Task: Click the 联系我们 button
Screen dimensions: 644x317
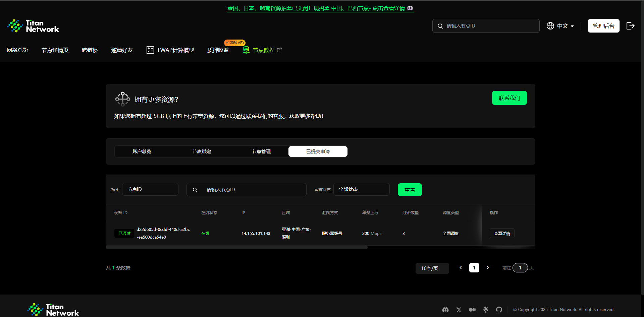Action: click(509, 98)
